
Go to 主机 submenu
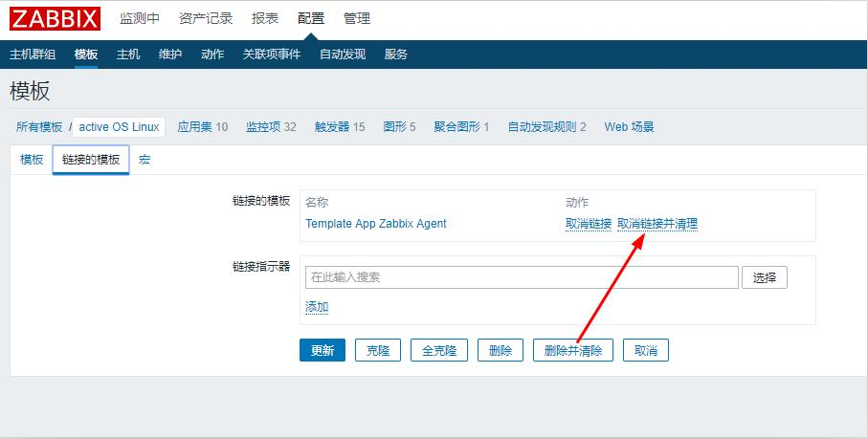128,55
